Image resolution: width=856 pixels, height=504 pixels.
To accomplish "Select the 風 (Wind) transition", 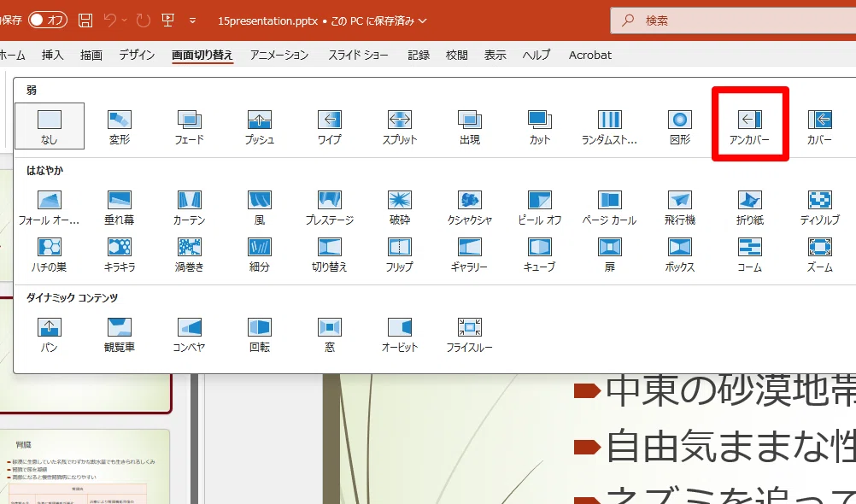I will point(260,208).
